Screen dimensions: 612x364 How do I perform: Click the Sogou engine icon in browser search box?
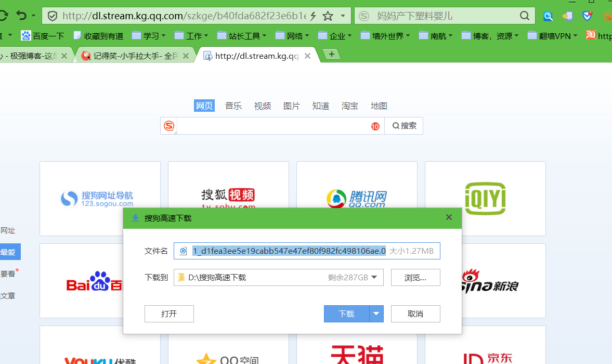(x=364, y=16)
